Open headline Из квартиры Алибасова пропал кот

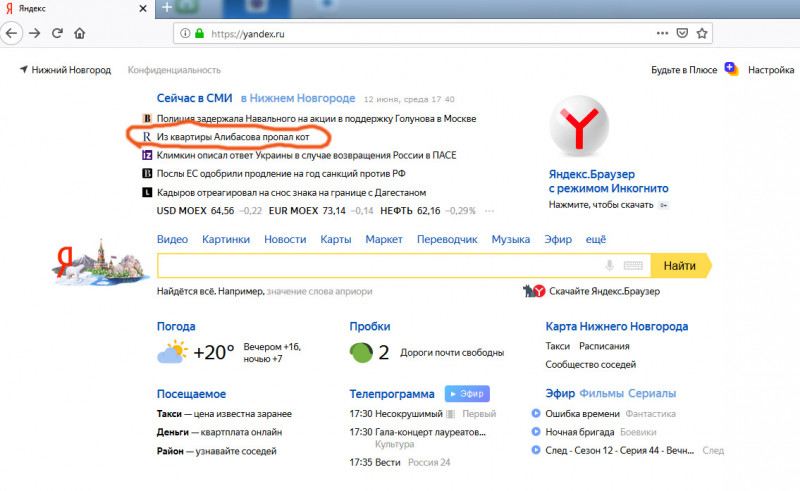point(233,137)
